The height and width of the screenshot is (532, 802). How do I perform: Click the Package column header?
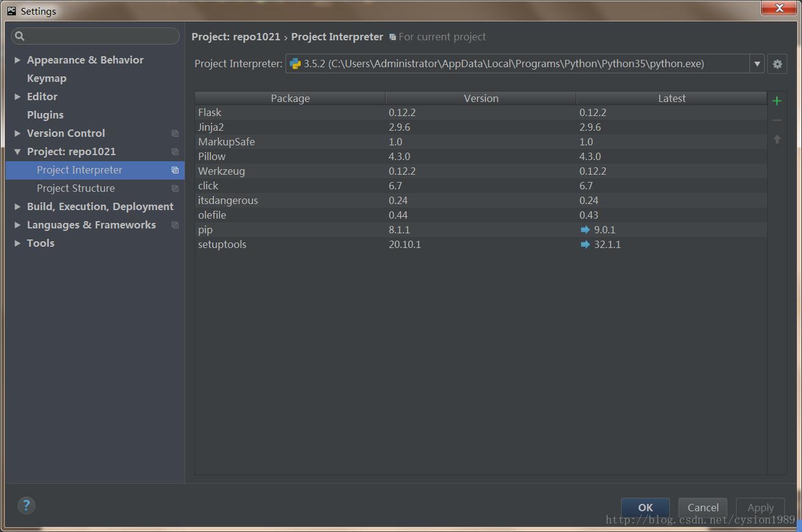pyautogui.click(x=290, y=98)
